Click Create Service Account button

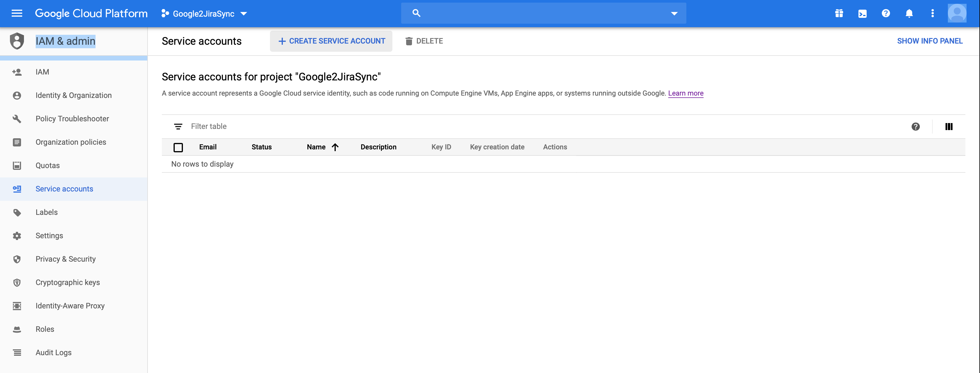click(x=331, y=41)
